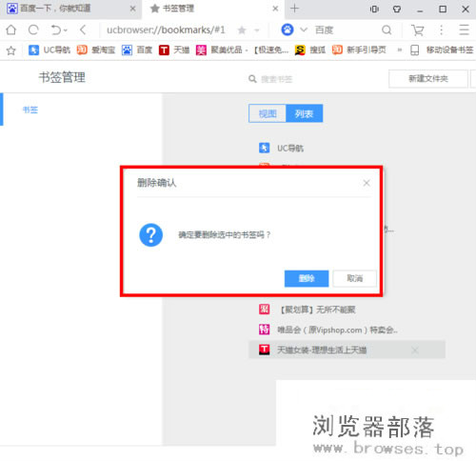Confirm deletion with the blue 删除 button
Viewport: 476px width, 461px height.
point(307,278)
